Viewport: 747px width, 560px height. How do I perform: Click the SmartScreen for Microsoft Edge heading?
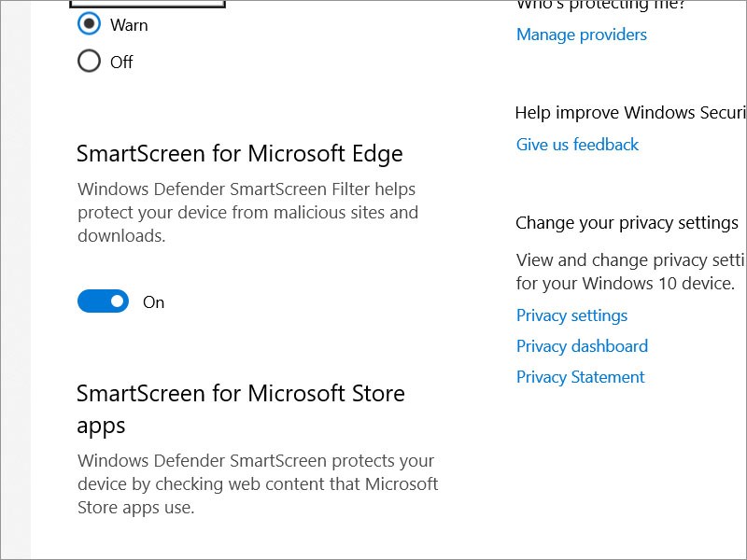tap(240, 154)
